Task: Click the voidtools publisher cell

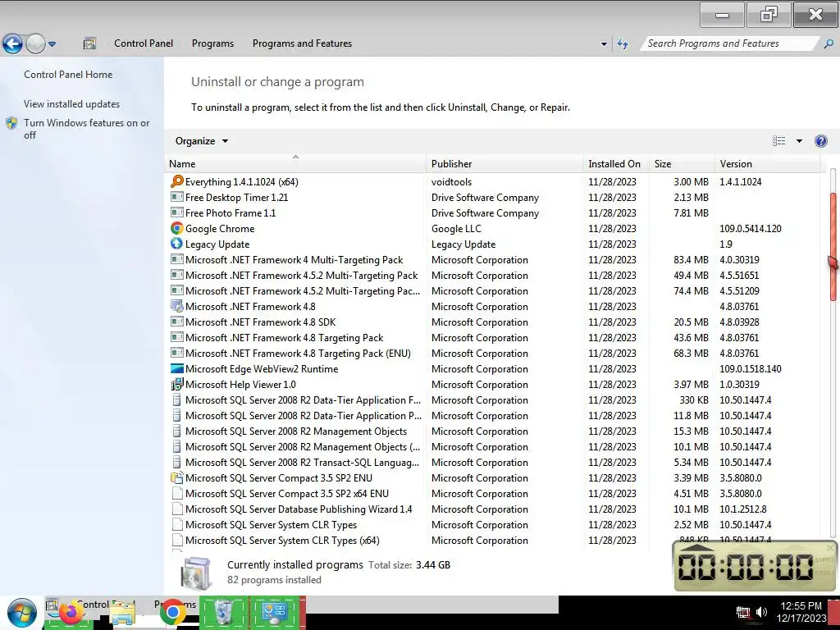Action: click(x=452, y=181)
